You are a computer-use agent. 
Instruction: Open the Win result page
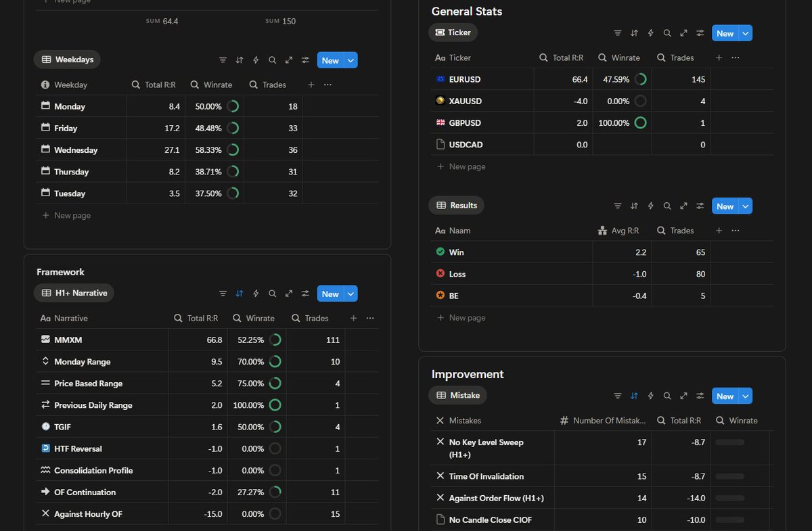pos(457,252)
